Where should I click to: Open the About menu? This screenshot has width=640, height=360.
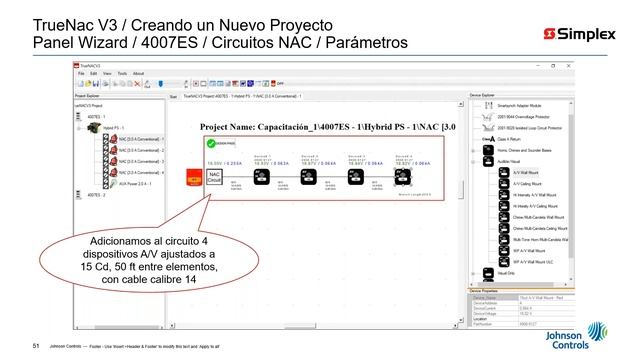pyautogui.click(x=138, y=73)
